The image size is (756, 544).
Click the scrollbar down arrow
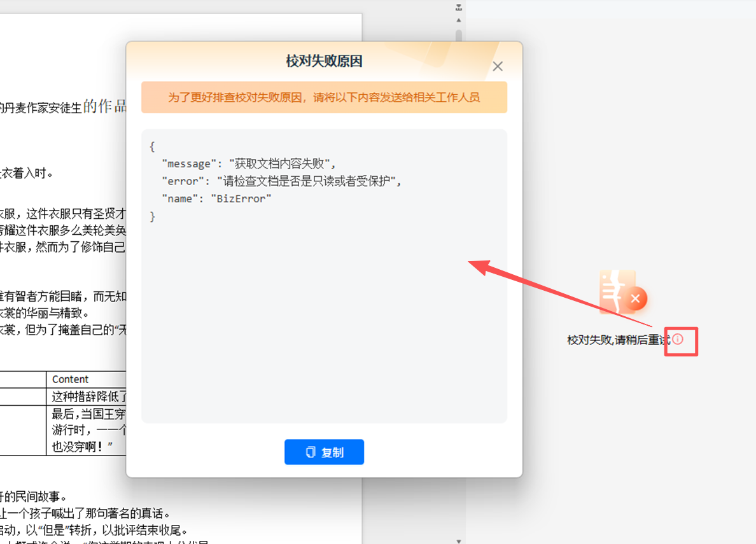(458, 540)
